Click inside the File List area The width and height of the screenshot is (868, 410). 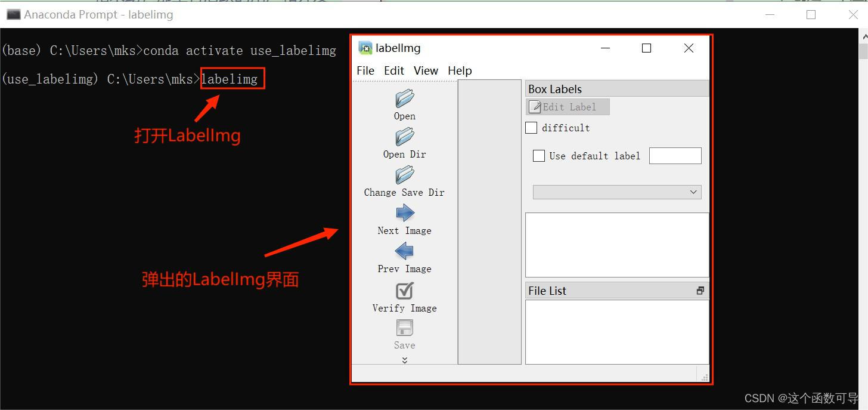point(617,332)
